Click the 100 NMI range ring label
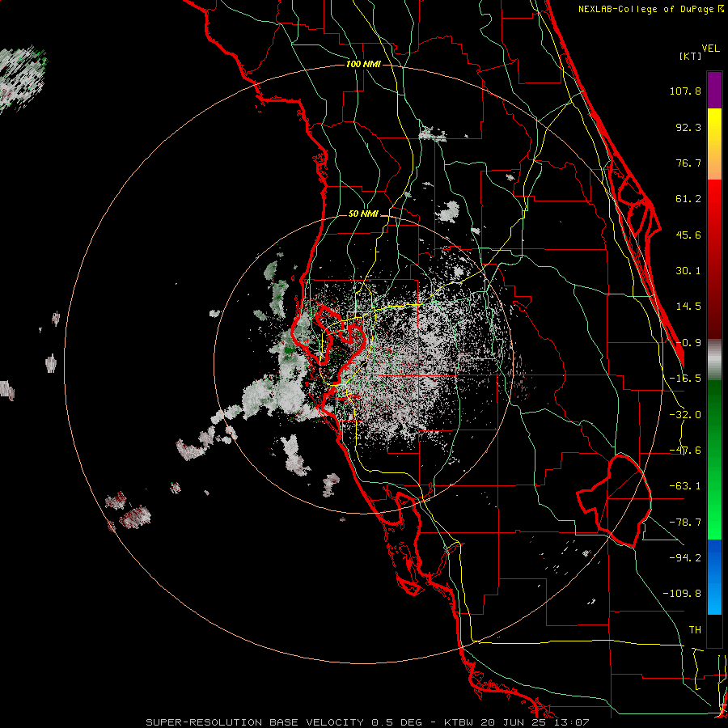The image size is (728, 728). (x=363, y=64)
